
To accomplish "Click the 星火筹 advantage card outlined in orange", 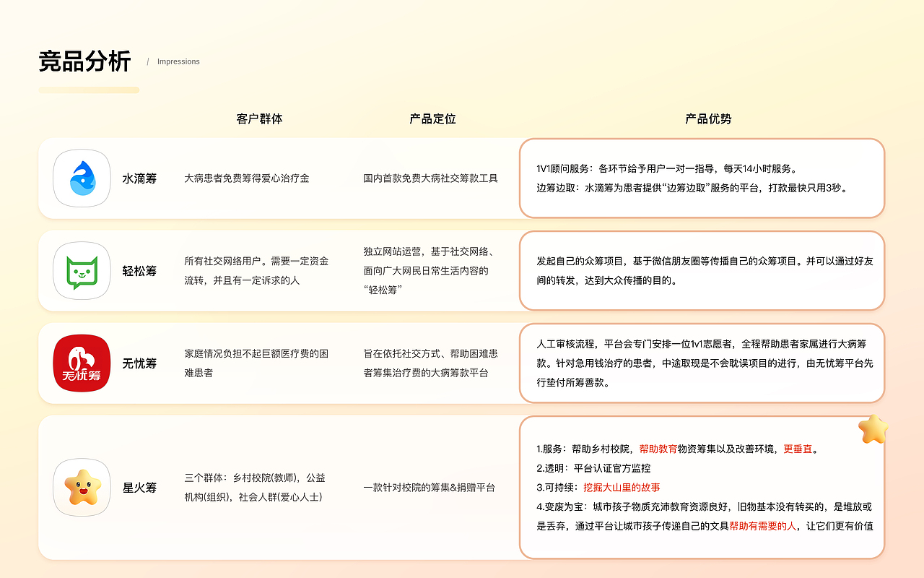I will click(x=701, y=486).
